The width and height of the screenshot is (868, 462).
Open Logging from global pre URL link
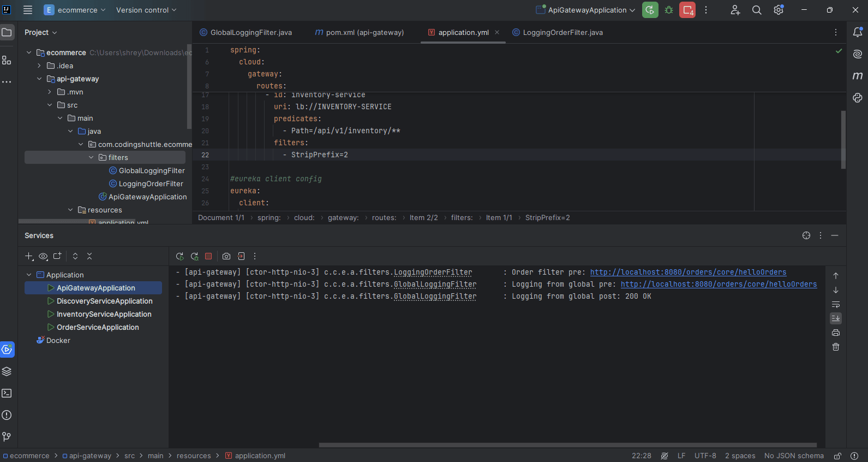[719, 284]
